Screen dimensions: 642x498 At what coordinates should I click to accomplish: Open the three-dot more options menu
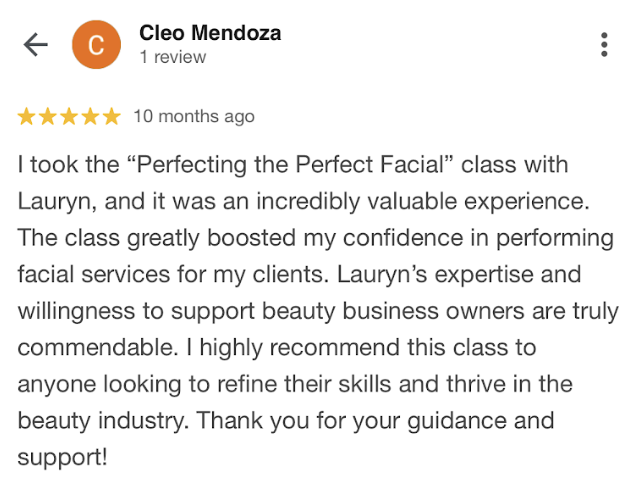604,45
